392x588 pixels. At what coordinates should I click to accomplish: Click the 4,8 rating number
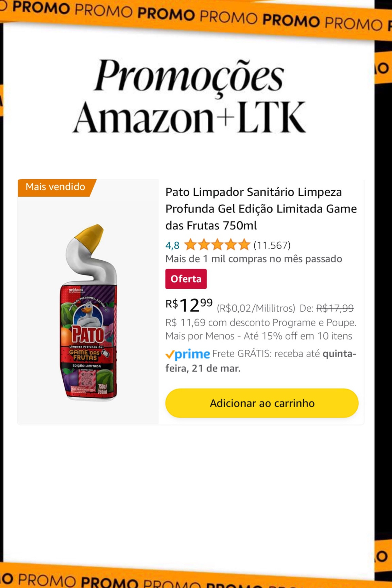(172, 245)
